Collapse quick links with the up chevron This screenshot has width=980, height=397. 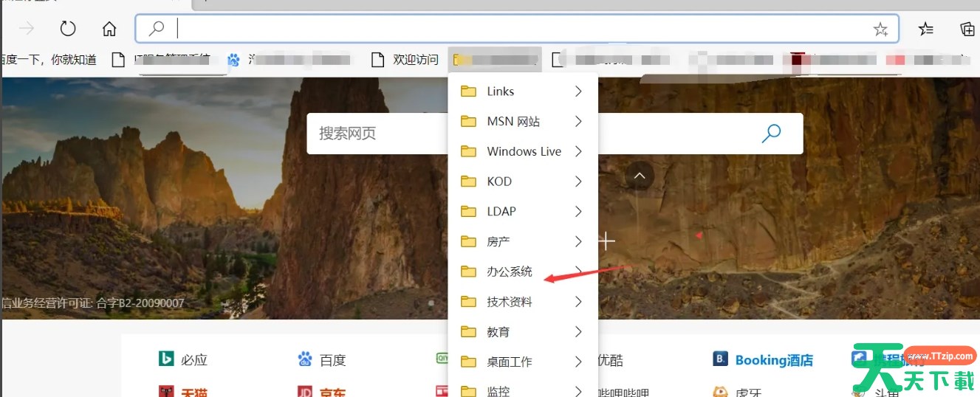click(x=640, y=176)
